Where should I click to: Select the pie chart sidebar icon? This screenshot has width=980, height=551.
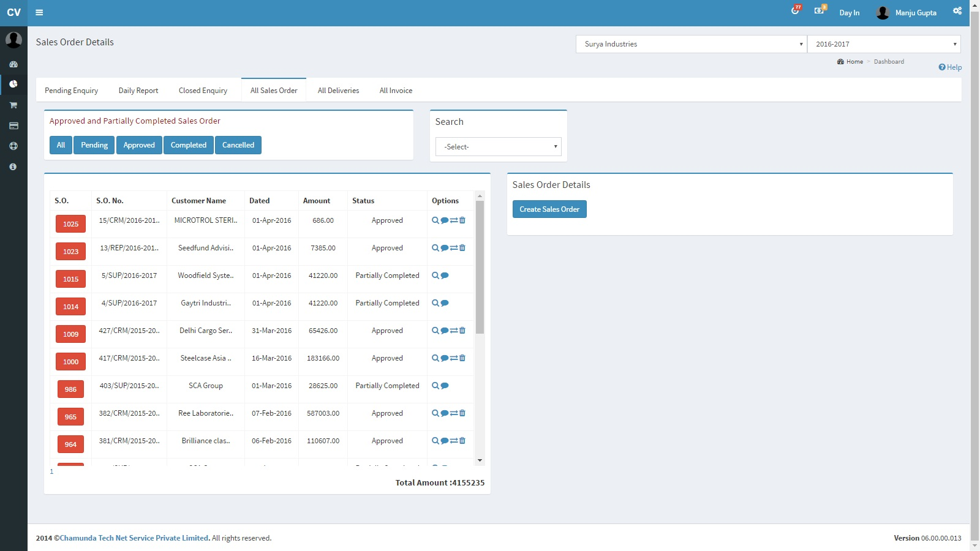[13, 84]
